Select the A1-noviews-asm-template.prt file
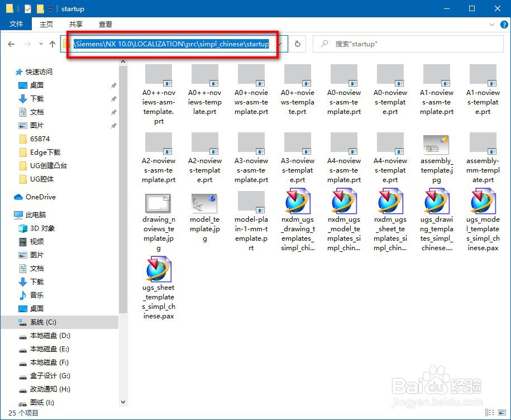 [436, 90]
